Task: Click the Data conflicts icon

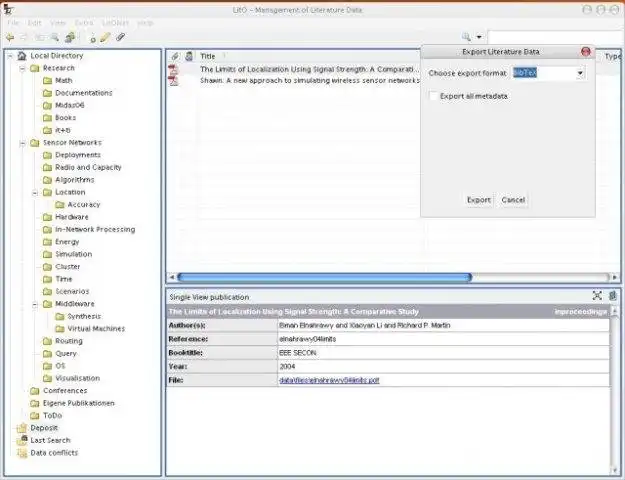Action: (x=22, y=453)
